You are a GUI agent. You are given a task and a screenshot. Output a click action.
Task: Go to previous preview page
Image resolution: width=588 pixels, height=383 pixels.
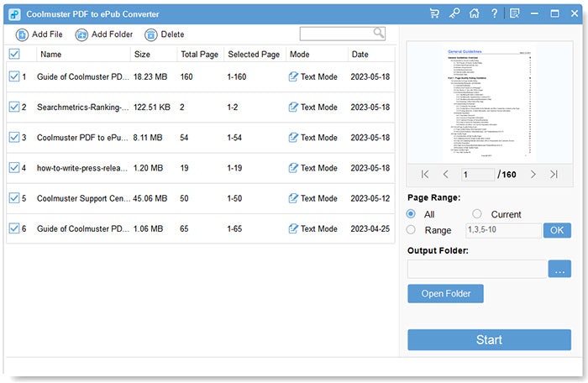(x=445, y=175)
